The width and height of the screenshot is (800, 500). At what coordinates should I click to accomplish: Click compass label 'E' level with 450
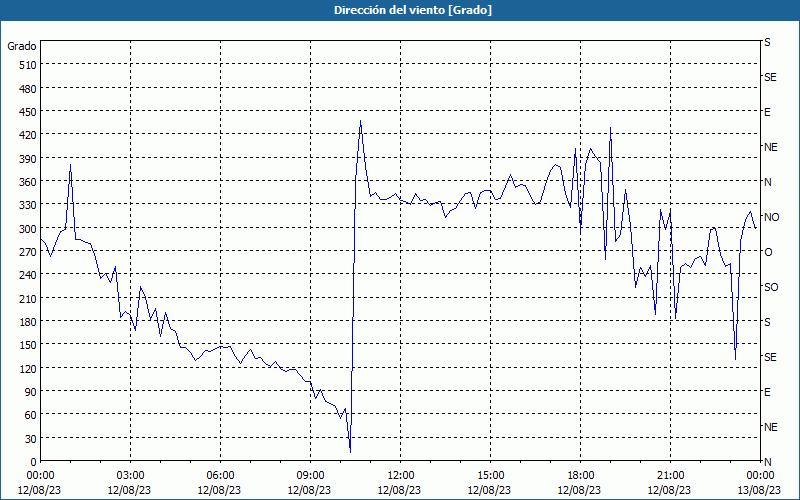(x=767, y=112)
